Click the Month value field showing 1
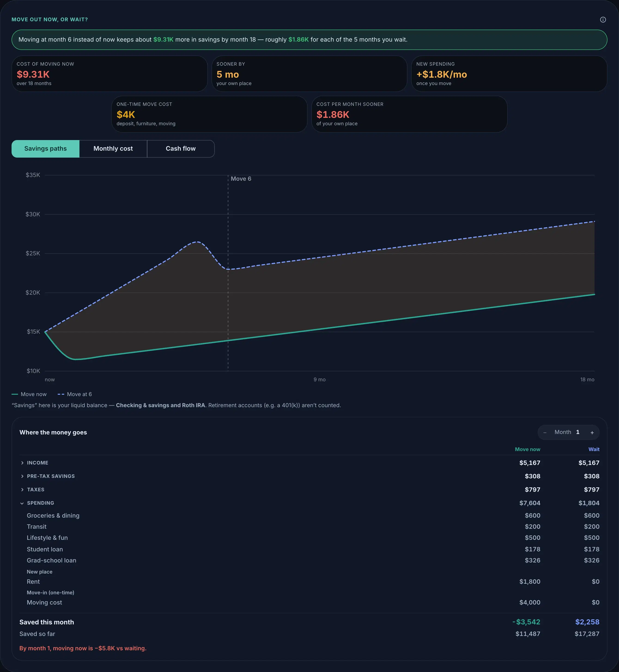 tap(578, 432)
